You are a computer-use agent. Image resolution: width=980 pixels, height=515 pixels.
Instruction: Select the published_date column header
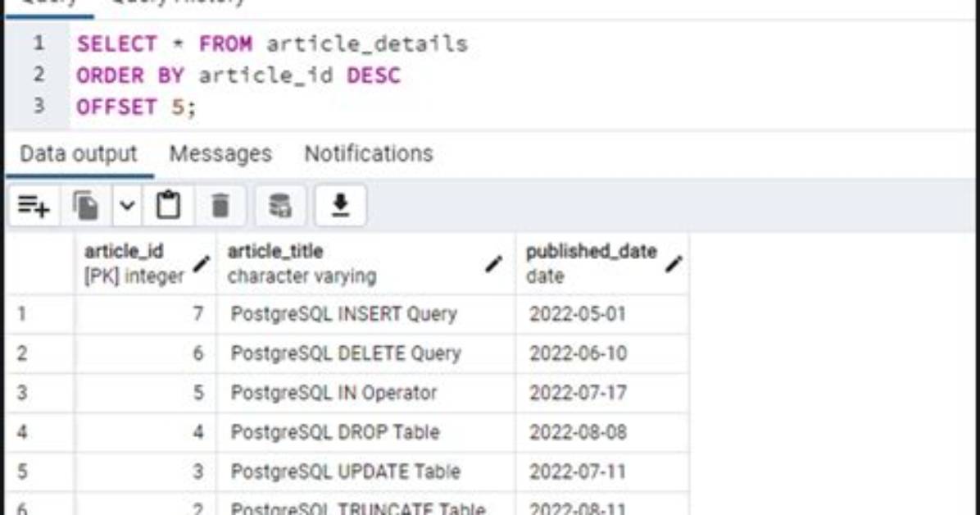602,263
